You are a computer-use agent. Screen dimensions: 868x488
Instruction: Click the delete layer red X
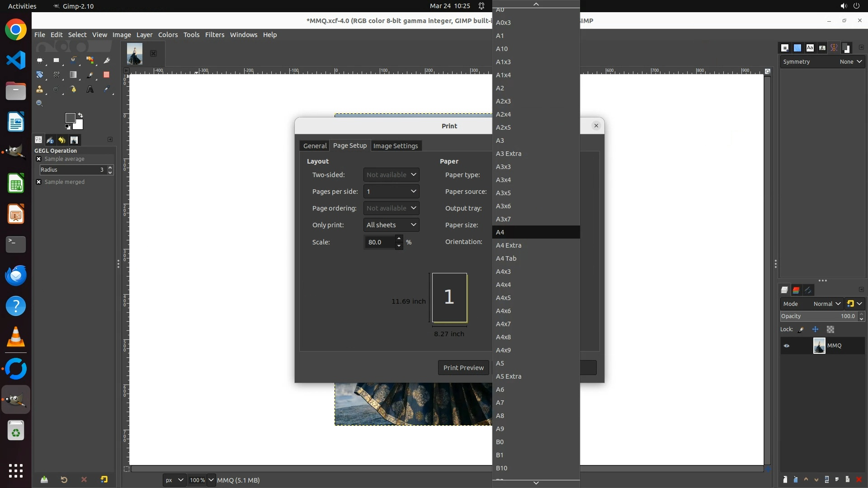coord(859,479)
